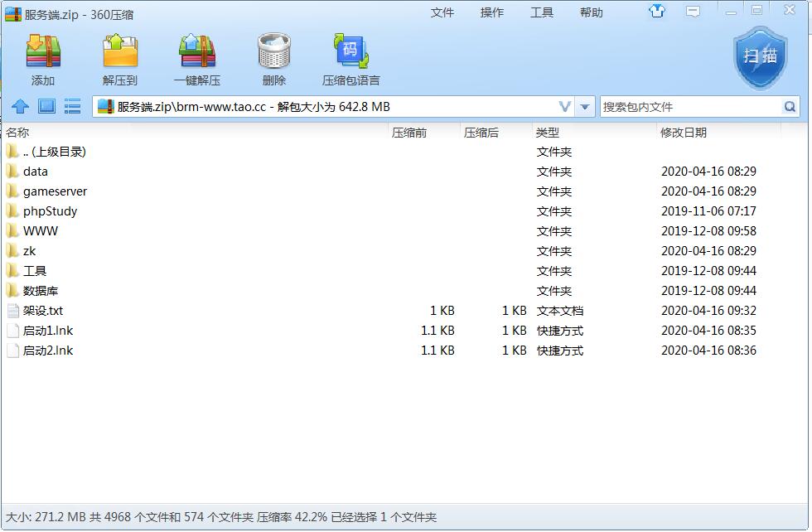812x532 pixels.
Task: Click the 删除 (Delete) trash icon
Action: 273,52
